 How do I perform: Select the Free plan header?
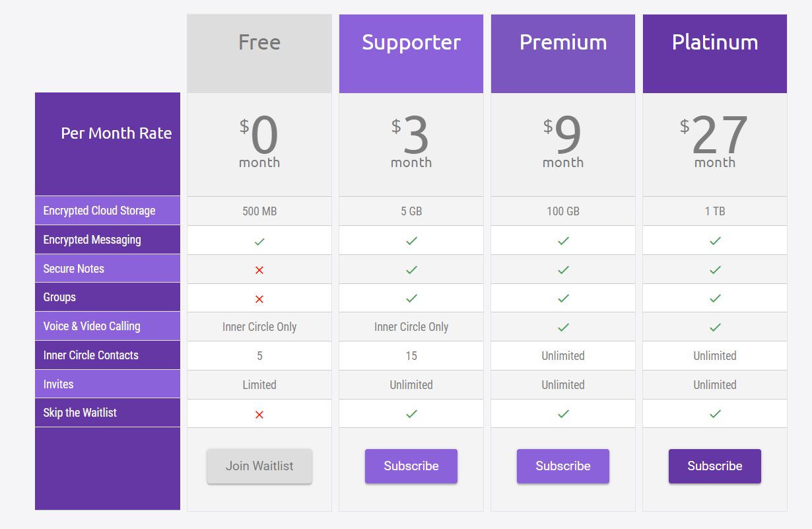point(259,53)
